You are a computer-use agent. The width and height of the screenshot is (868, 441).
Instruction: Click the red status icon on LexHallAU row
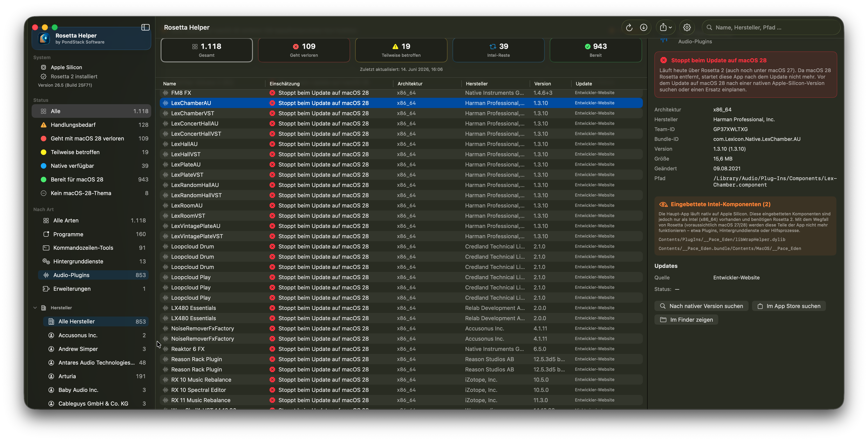tap(272, 144)
